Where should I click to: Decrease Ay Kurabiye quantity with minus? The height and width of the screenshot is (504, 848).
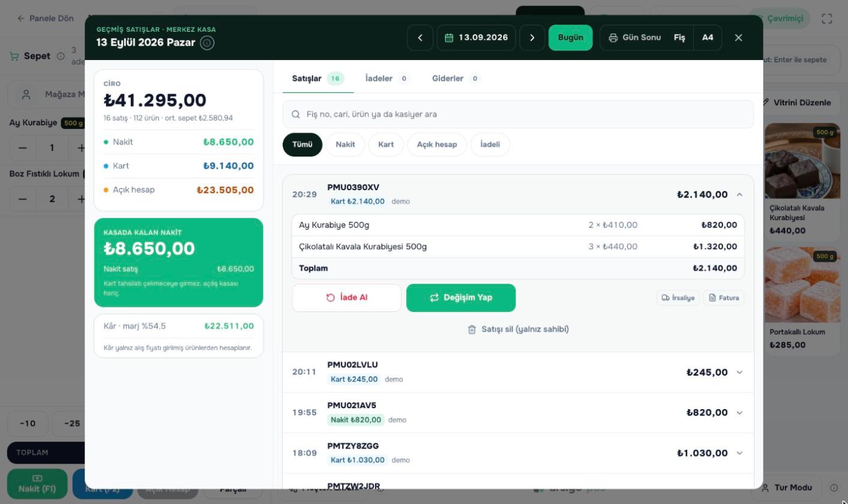(22, 148)
